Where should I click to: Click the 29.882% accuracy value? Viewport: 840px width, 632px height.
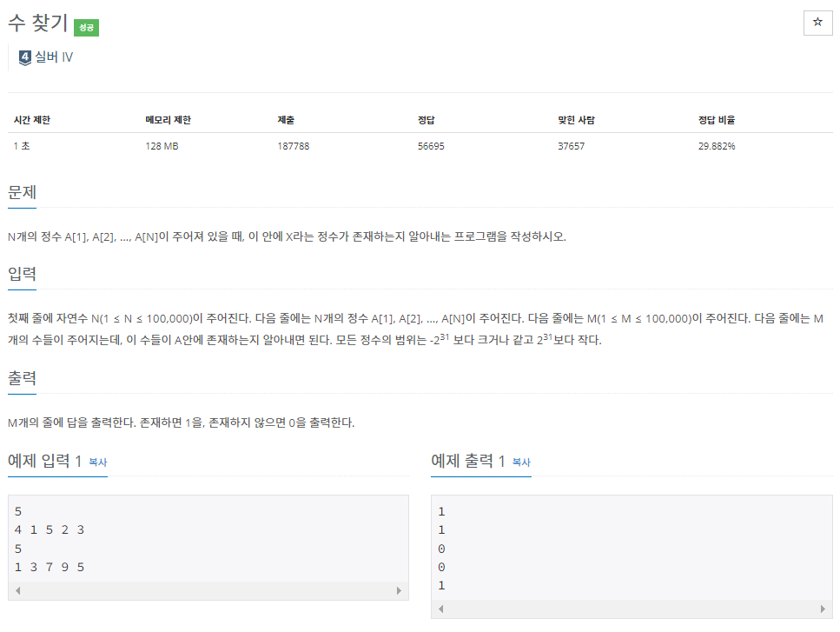[717, 146]
